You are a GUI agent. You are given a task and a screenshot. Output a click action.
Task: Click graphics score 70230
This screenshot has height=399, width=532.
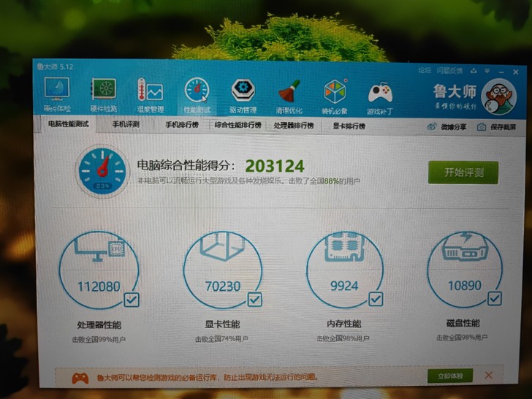[x=223, y=286]
